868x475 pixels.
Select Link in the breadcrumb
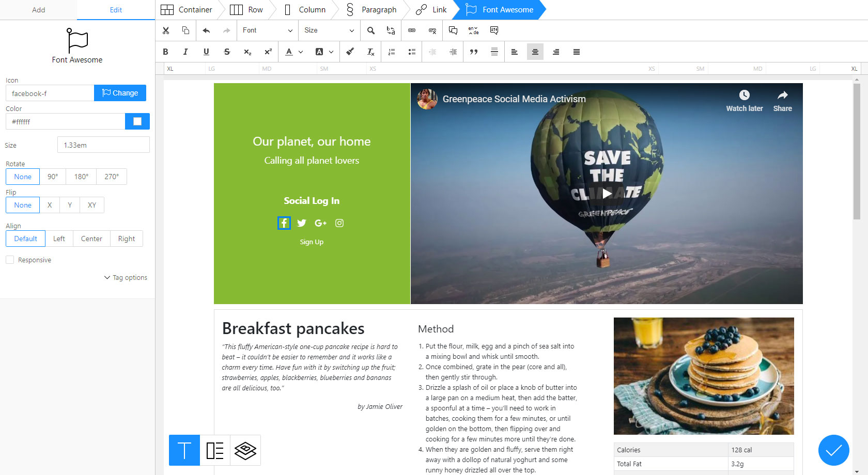click(431, 10)
